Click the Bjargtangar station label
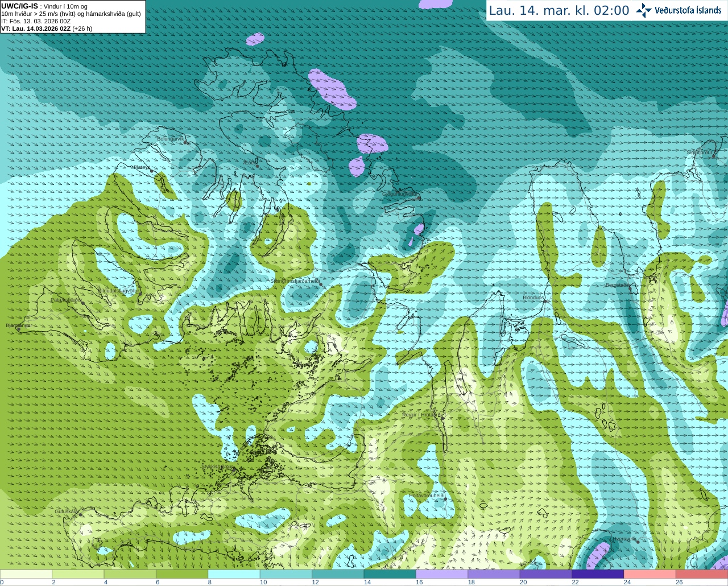The width and height of the screenshot is (728, 586). (19, 325)
